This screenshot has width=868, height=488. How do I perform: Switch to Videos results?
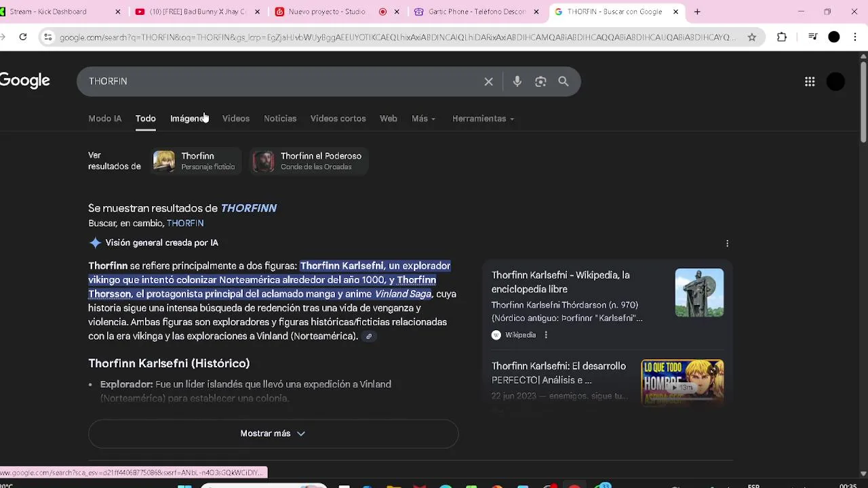tap(236, 119)
